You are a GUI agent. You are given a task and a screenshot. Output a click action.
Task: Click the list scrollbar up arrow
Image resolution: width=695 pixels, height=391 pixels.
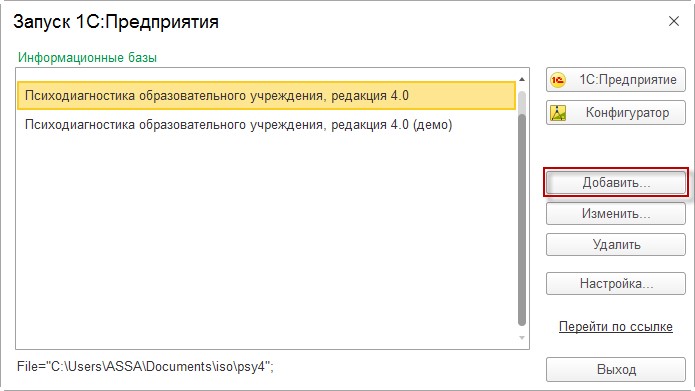click(x=522, y=79)
